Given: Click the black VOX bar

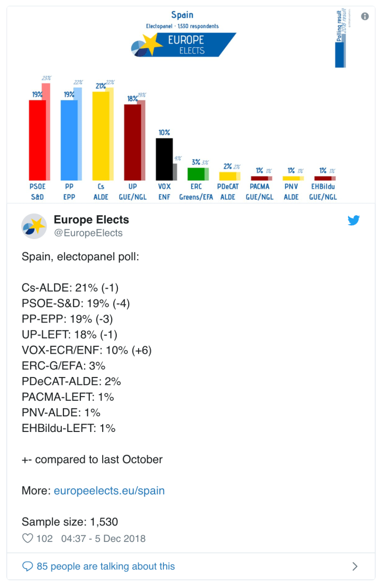Looking at the screenshot, I should click(165, 158).
